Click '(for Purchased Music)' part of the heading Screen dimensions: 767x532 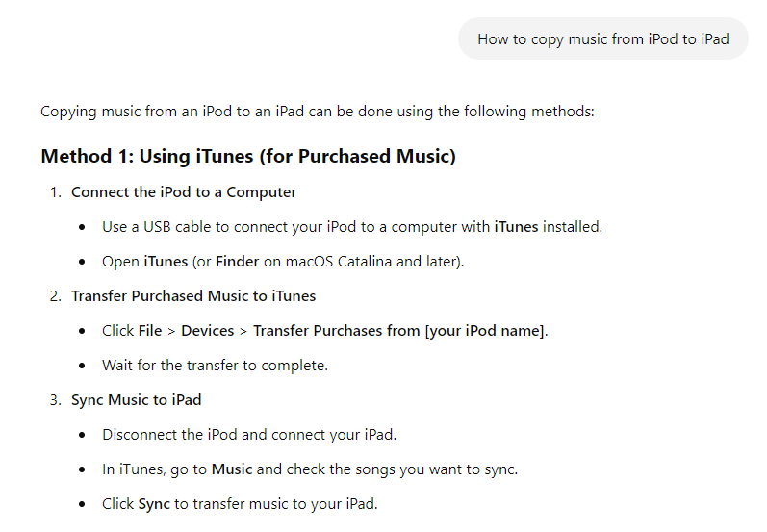point(358,157)
